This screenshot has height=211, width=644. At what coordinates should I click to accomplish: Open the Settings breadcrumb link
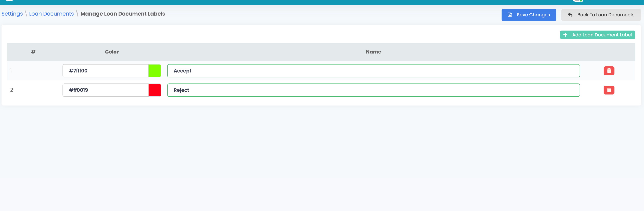point(12,14)
